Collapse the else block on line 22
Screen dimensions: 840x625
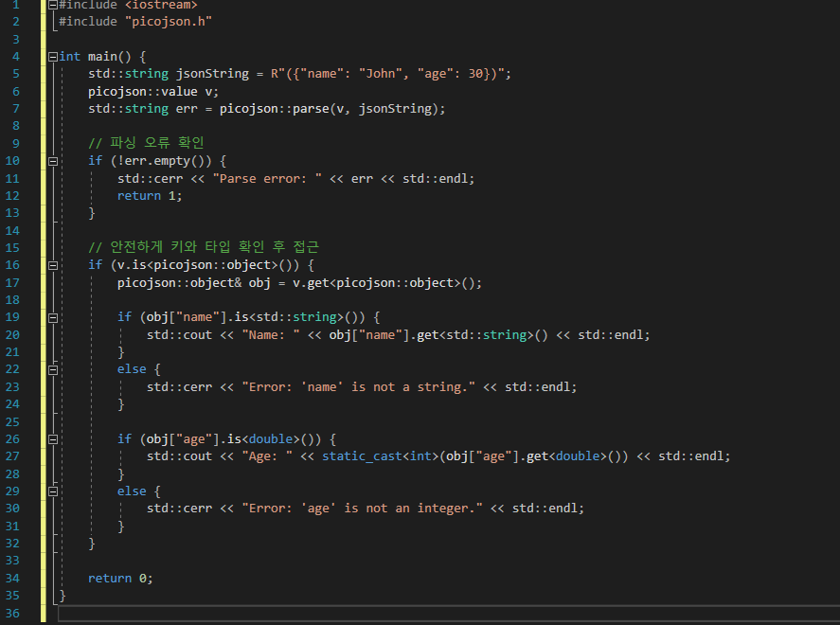pos(52,369)
